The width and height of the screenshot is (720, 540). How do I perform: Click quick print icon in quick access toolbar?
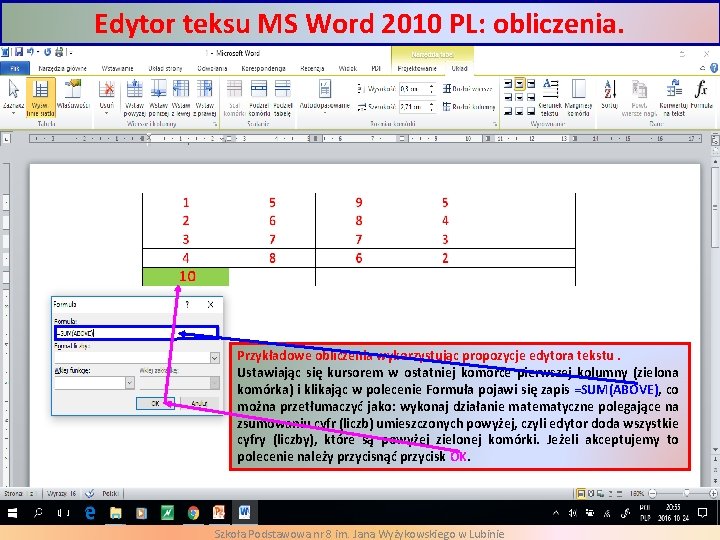tap(59, 52)
